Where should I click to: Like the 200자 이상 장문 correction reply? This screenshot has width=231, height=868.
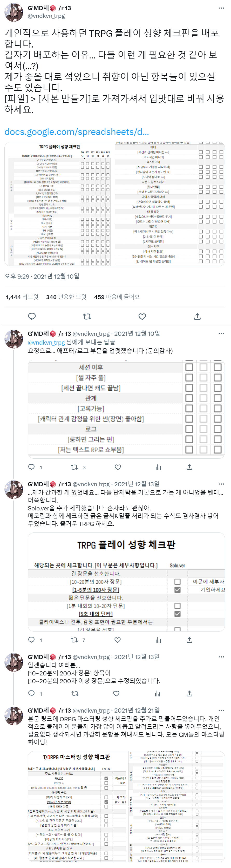117,693
